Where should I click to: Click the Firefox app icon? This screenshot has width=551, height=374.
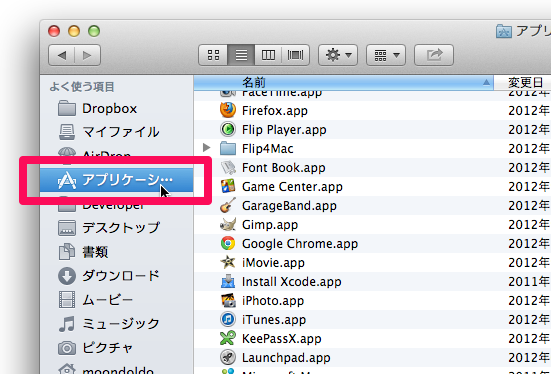click(x=228, y=110)
